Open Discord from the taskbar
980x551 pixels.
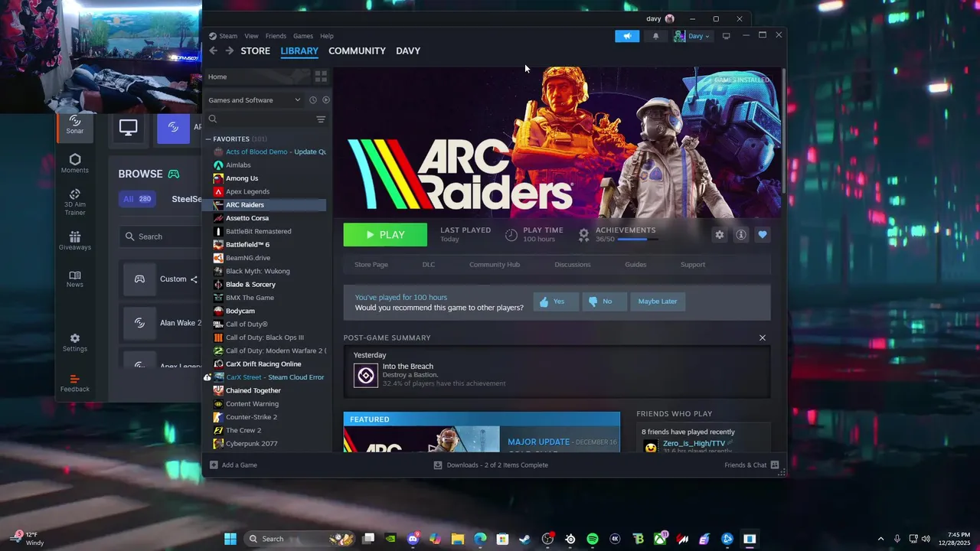(x=413, y=539)
